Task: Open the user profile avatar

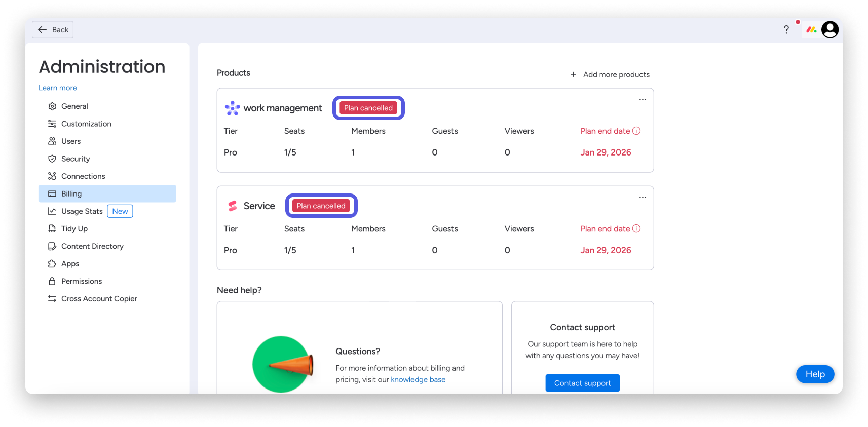Action: click(830, 30)
